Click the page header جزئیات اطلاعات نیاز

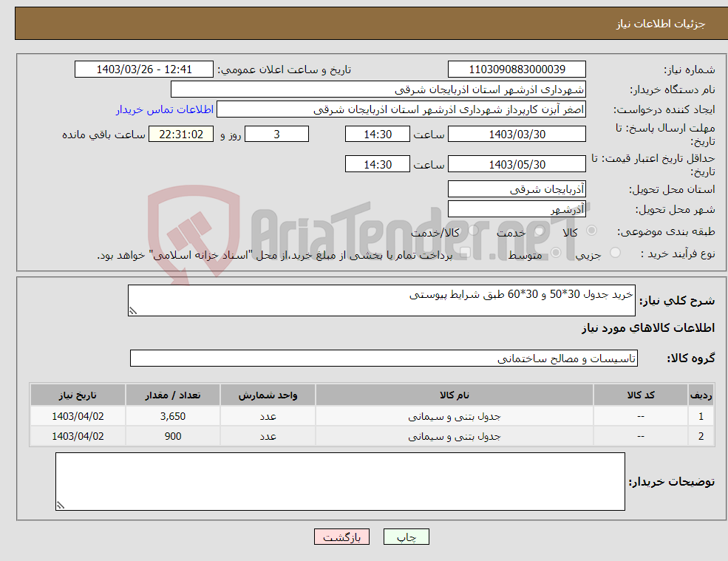[660, 24]
